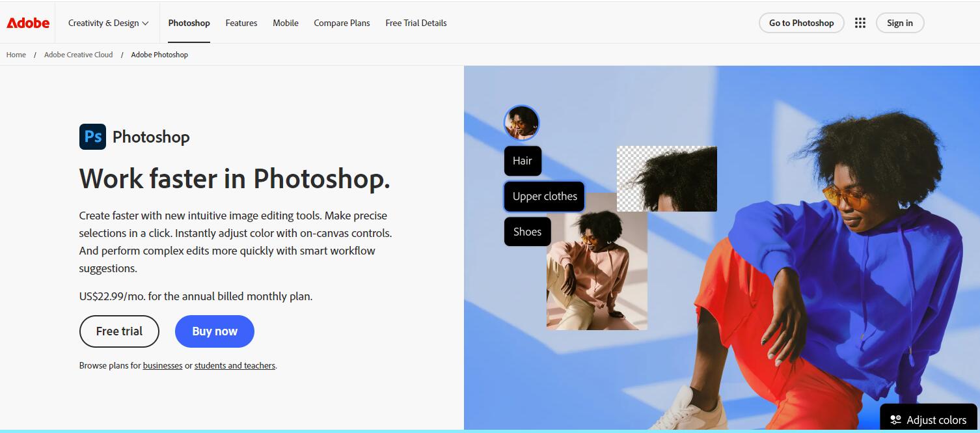
Task: Click the Photoshop Ps app icon
Action: coord(92,137)
